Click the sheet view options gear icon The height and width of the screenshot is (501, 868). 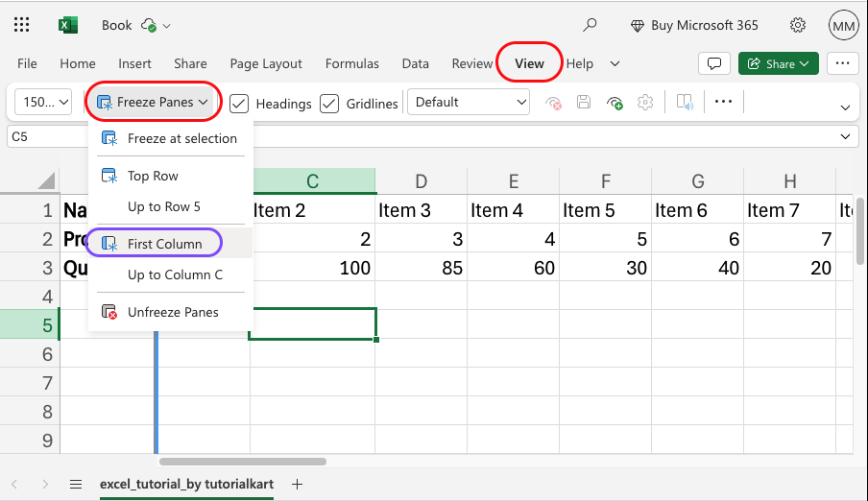point(645,103)
